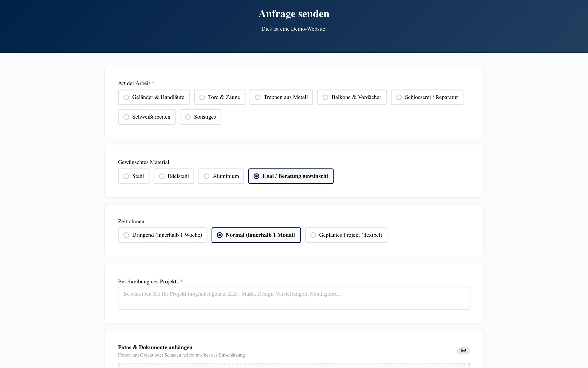Choose Tore & Zäune option

[x=219, y=97]
